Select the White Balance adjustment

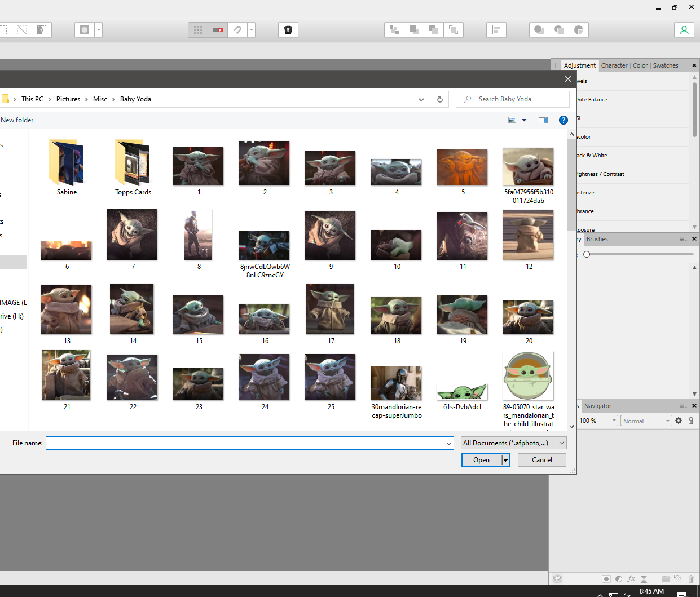coord(632,100)
